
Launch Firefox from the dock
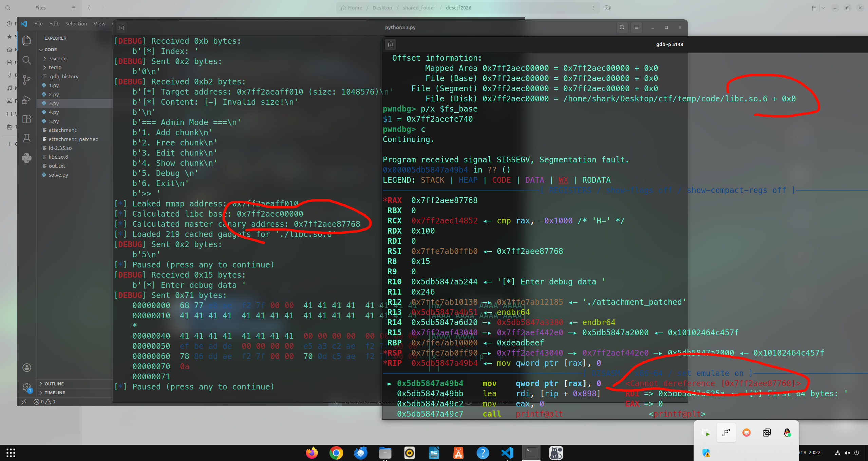pos(312,453)
